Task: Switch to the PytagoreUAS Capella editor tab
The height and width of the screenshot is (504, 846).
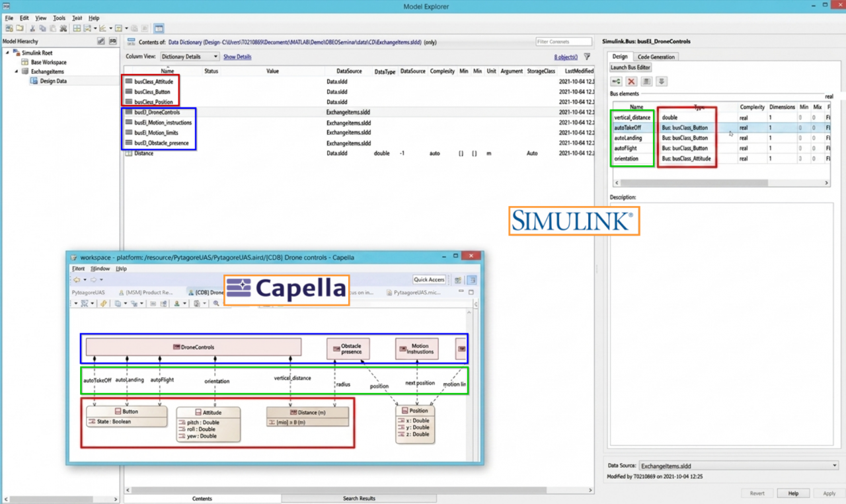Action: [x=88, y=292]
